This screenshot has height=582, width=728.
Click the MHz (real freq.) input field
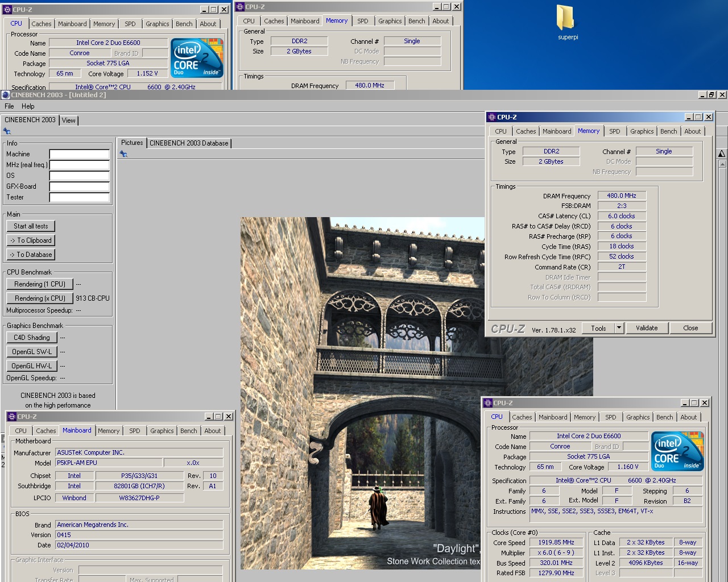pyautogui.click(x=80, y=165)
